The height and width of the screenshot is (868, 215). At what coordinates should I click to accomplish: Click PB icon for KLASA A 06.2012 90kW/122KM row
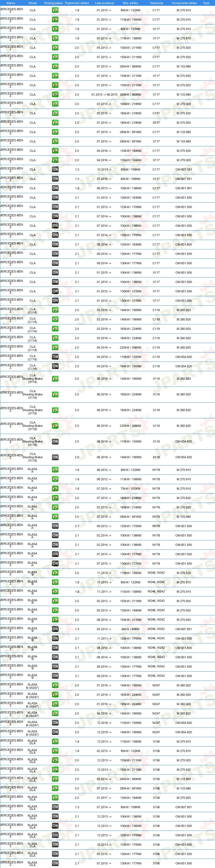[x=55, y=470]
